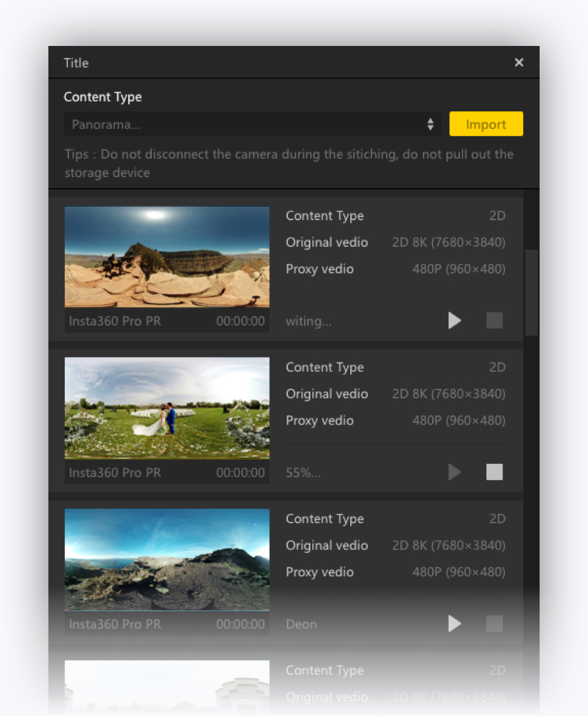Play the coastal mountain video item
588x716 pixels.
tap(454, 623)
